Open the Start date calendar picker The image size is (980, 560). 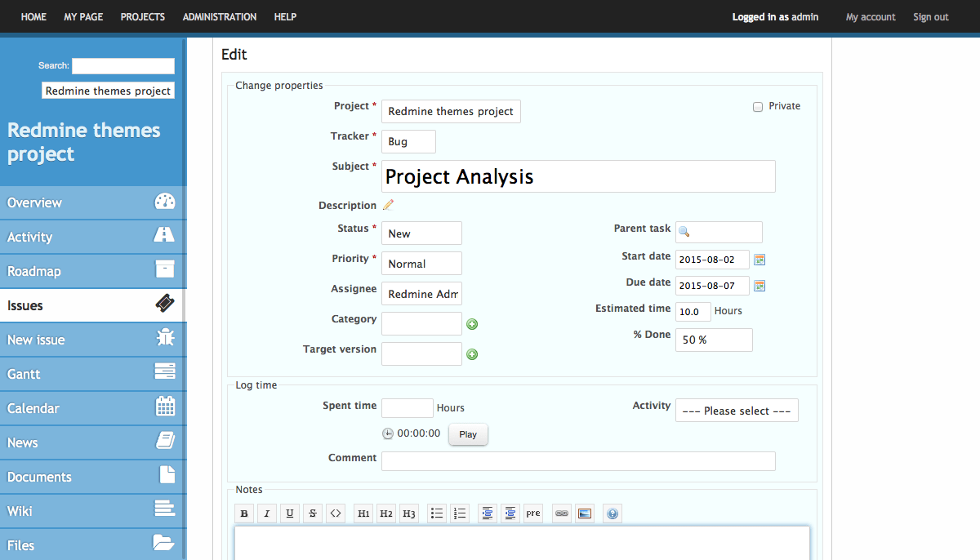point(759,260)
